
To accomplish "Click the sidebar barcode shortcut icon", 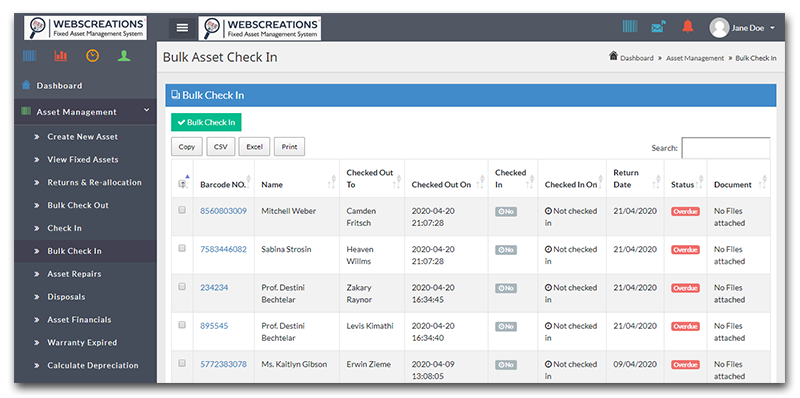I will point(30,56).
